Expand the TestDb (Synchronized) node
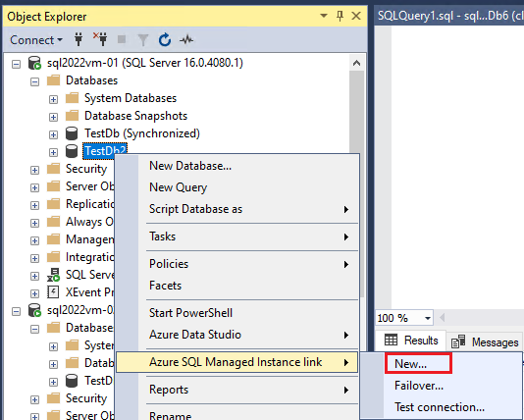The height and width of the screenshot is (420, 524). point(53,134)
